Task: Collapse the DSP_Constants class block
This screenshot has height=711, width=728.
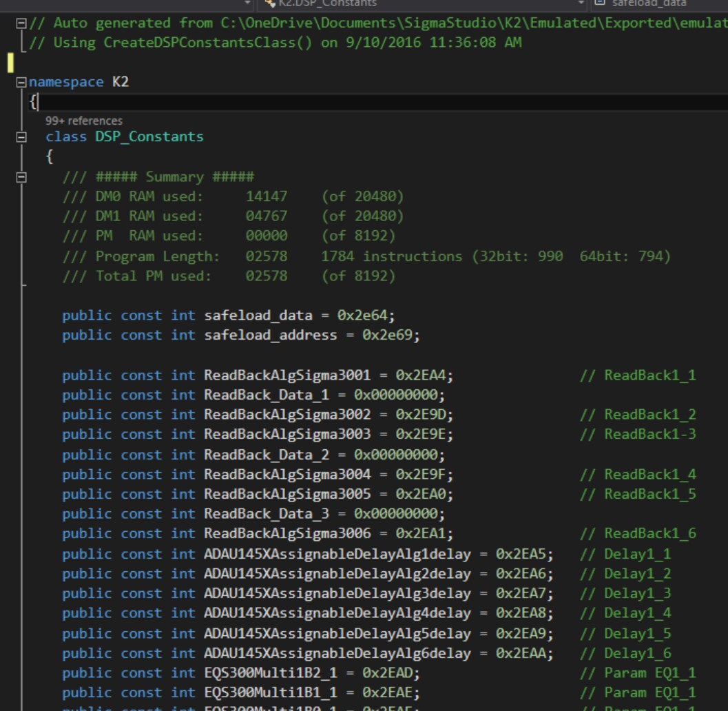Action: (x=21, y=137)
